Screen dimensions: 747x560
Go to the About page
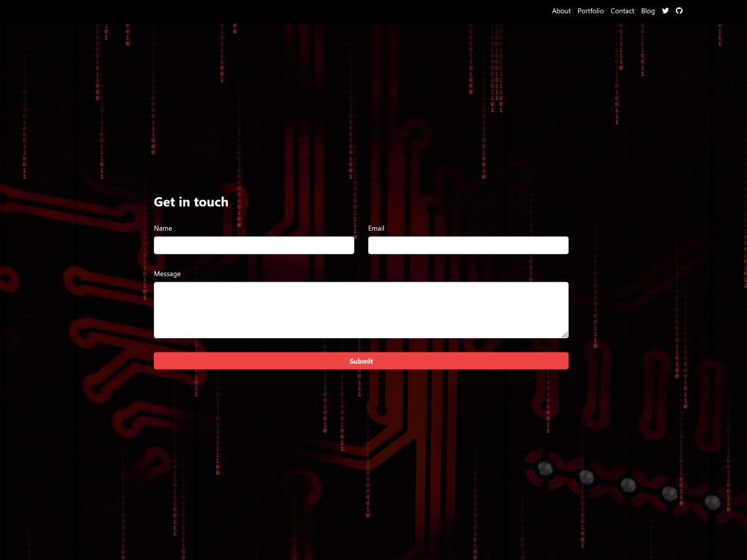point(561,11)
